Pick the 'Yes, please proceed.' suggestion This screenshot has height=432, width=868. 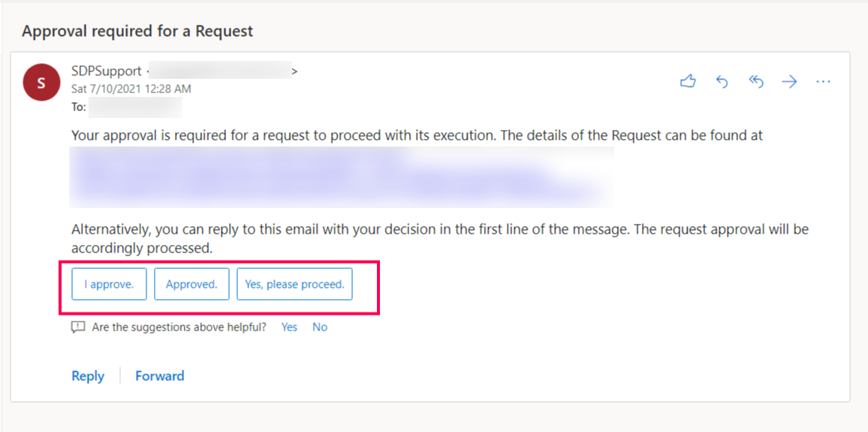tap(294, 284)
